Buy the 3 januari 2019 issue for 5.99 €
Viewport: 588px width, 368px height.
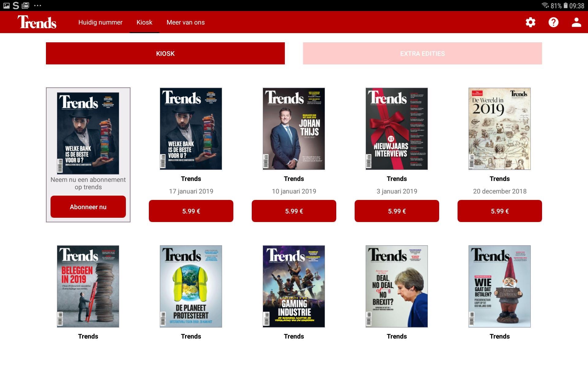tap(397, 211)
